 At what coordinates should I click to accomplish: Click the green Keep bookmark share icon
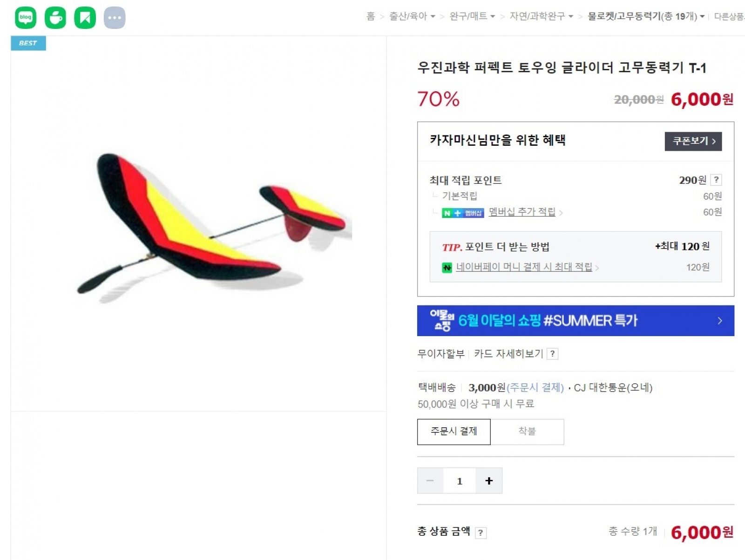[x=85, y=18]
